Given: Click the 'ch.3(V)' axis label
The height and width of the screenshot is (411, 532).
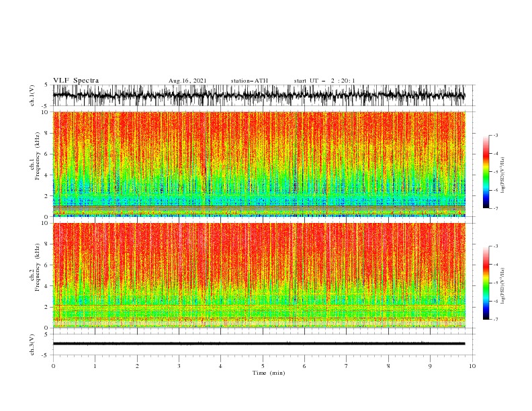Looking at the screenshot, I should pos(32,345).
